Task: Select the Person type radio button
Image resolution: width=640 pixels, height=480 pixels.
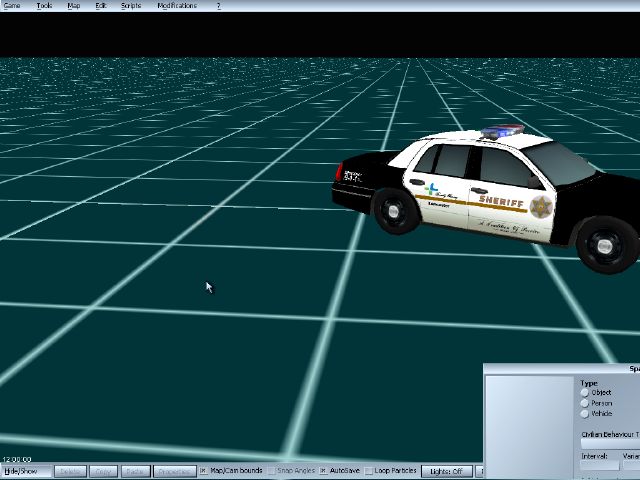Action: [x=585, y=403]
